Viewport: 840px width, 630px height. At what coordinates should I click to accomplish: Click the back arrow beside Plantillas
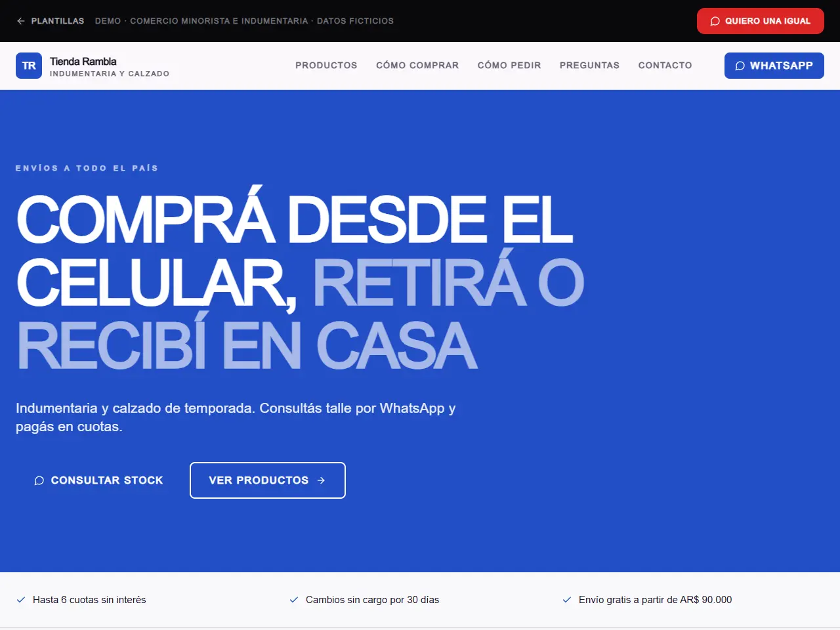21,21
